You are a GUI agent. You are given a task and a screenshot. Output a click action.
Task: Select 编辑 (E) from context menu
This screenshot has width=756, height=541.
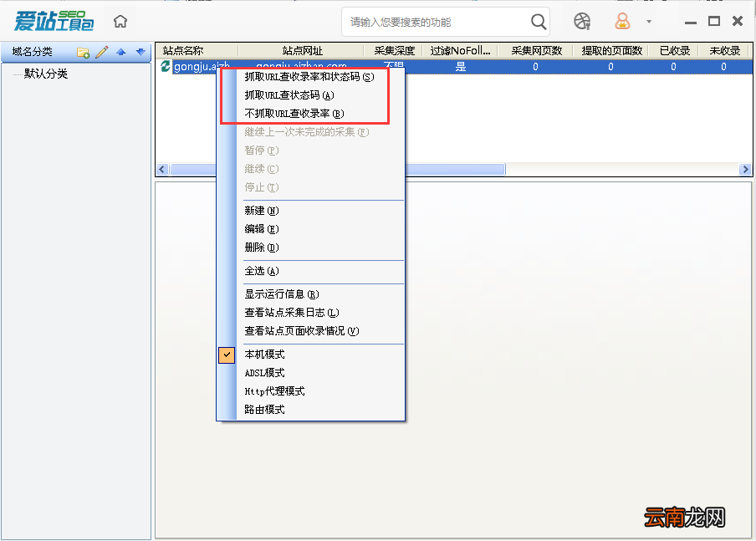(261, 229)
